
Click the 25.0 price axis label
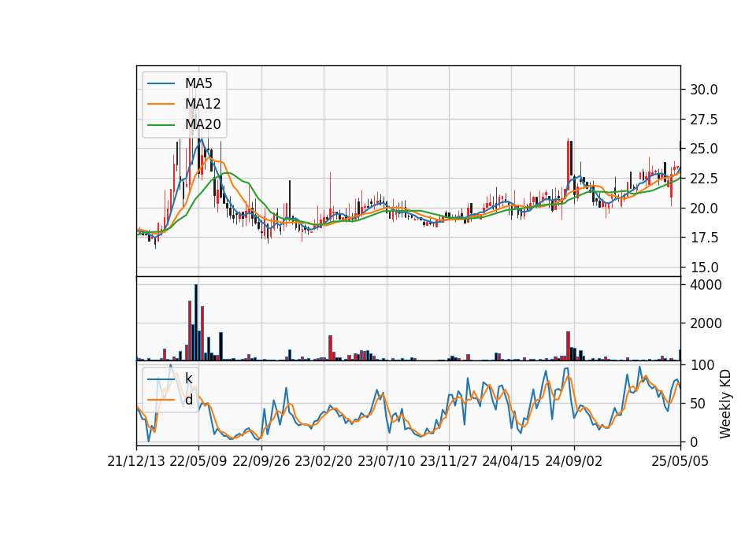[x=703, y=149]
